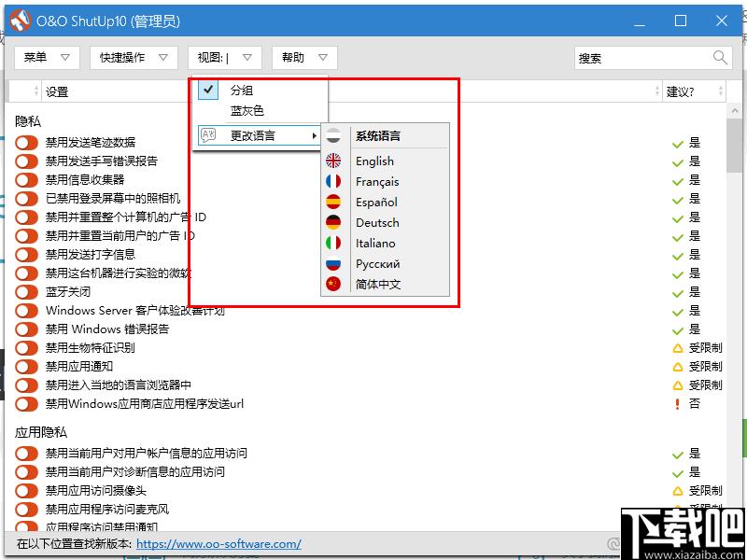Pick the Russian flag icon for Русский
This screenshot has width=747, height=560.
333,263
